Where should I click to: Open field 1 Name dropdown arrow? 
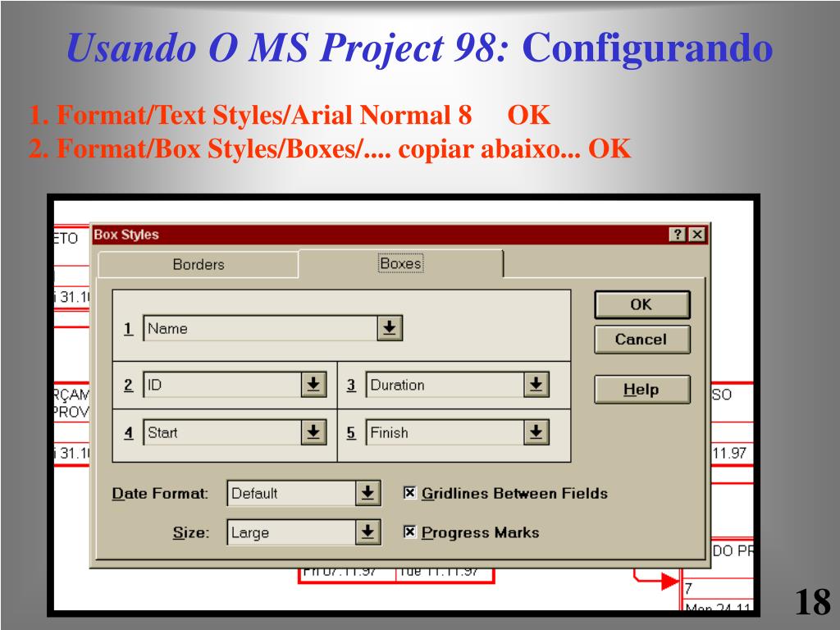390,328
